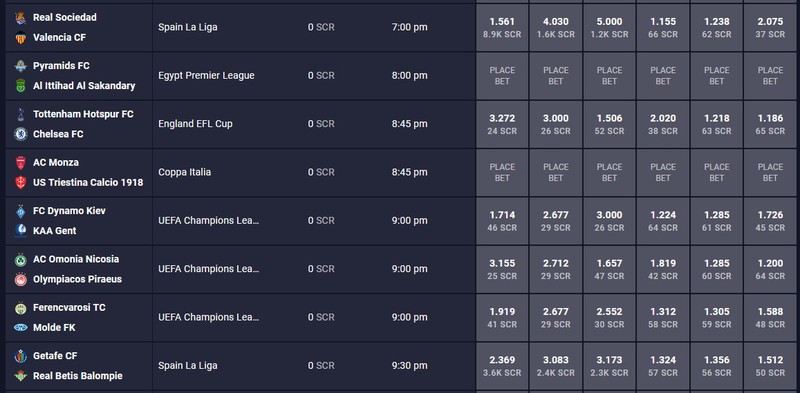Click the Molde FK blue logo

tap(20, 328)
